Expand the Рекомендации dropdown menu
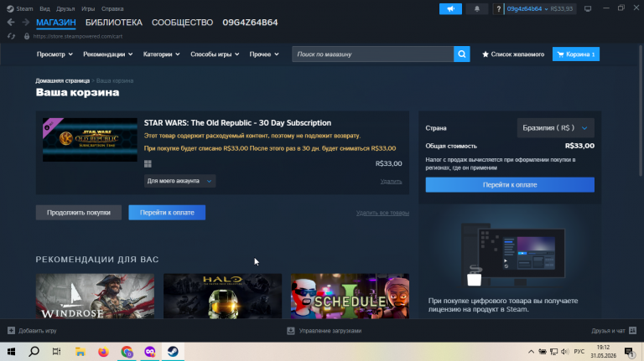644x361 pixels. [x=108, y=54]
